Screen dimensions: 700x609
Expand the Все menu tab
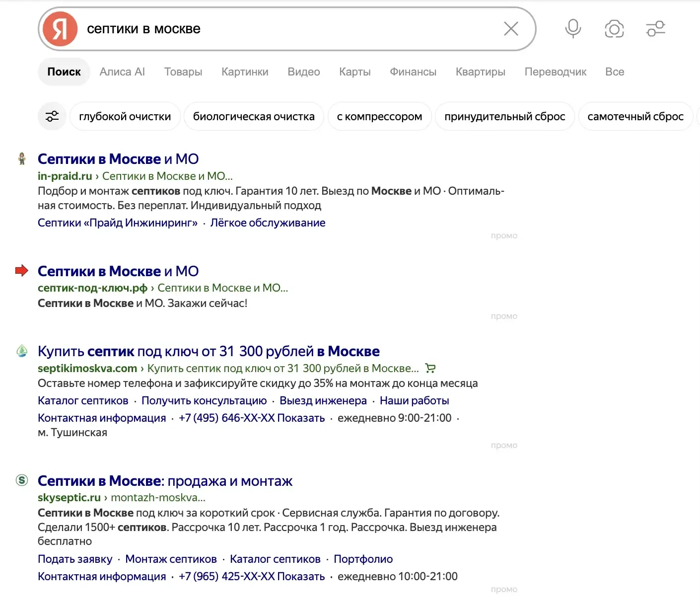615,72
